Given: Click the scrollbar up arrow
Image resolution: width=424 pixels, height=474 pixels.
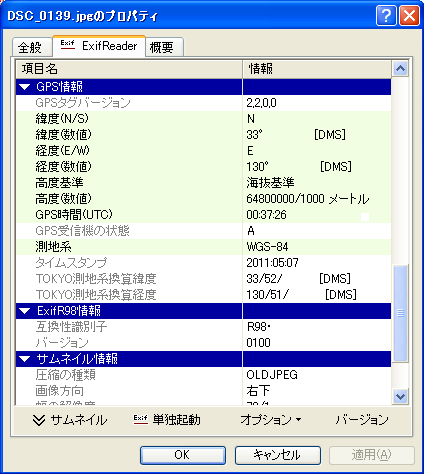Looking at the screenshot, I should [x=400, y=69].
